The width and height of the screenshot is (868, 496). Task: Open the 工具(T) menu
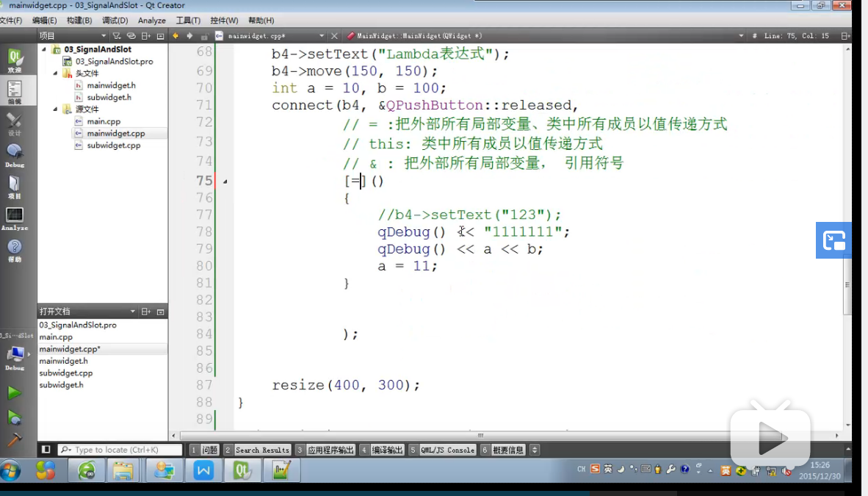pos(188,20)
